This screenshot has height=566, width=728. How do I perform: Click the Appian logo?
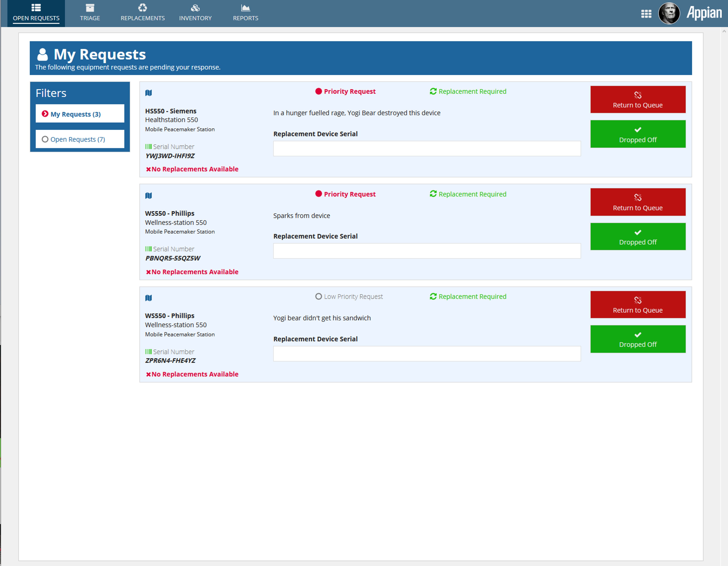[704, 13]
